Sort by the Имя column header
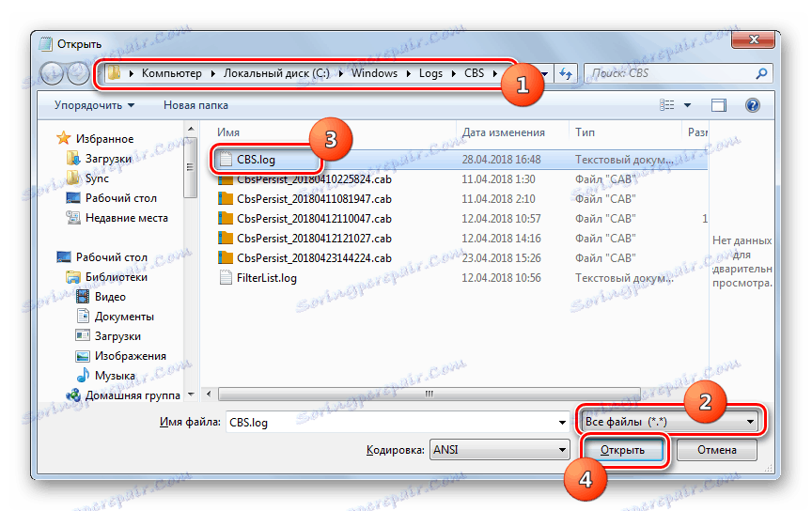 pos(227,132)
